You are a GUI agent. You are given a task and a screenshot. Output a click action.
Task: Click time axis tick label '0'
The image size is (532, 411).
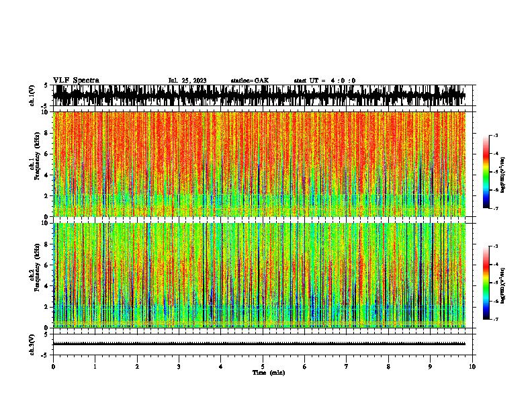coord(53,367)
